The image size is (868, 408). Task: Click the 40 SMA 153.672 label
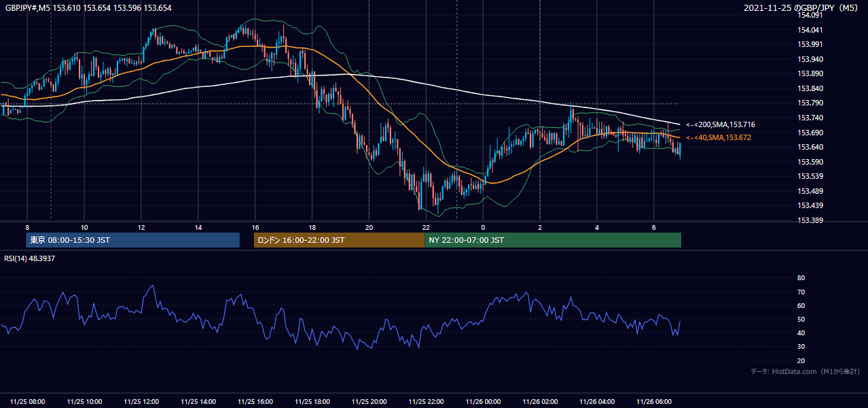(719, 138)
